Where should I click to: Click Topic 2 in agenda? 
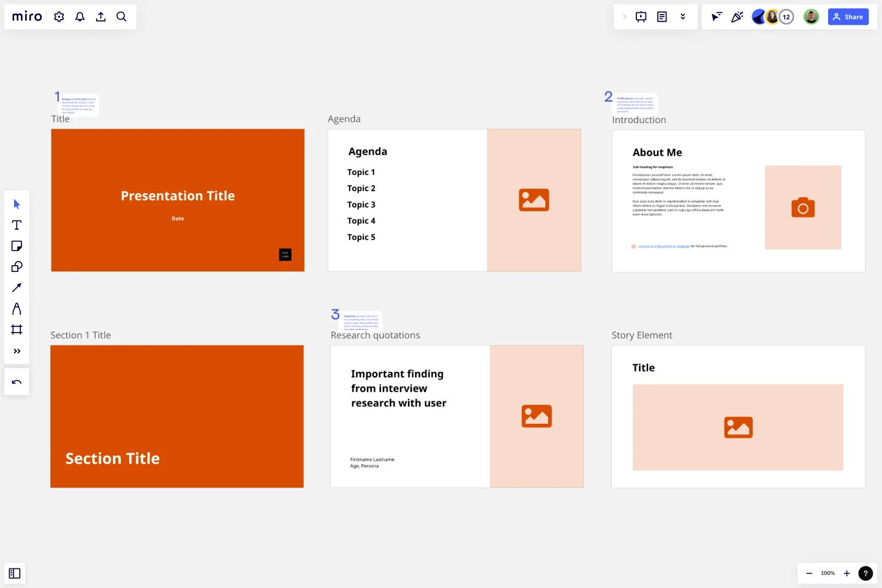[361, 188]
